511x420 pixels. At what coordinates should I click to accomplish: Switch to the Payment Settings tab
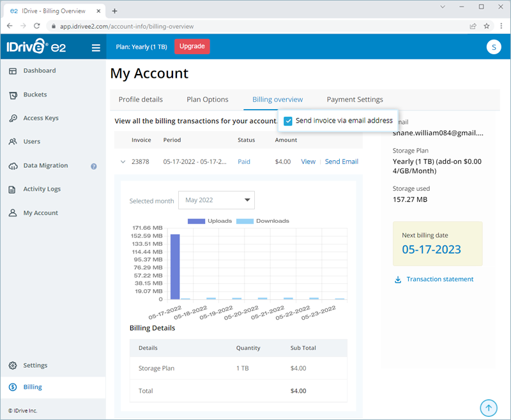(355, 99)
